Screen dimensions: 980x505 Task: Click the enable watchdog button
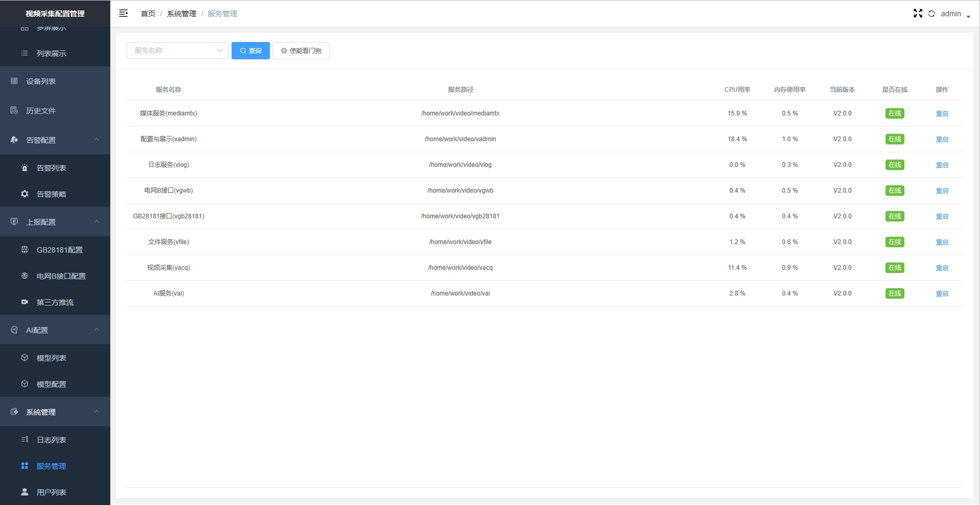pos(301,51)
